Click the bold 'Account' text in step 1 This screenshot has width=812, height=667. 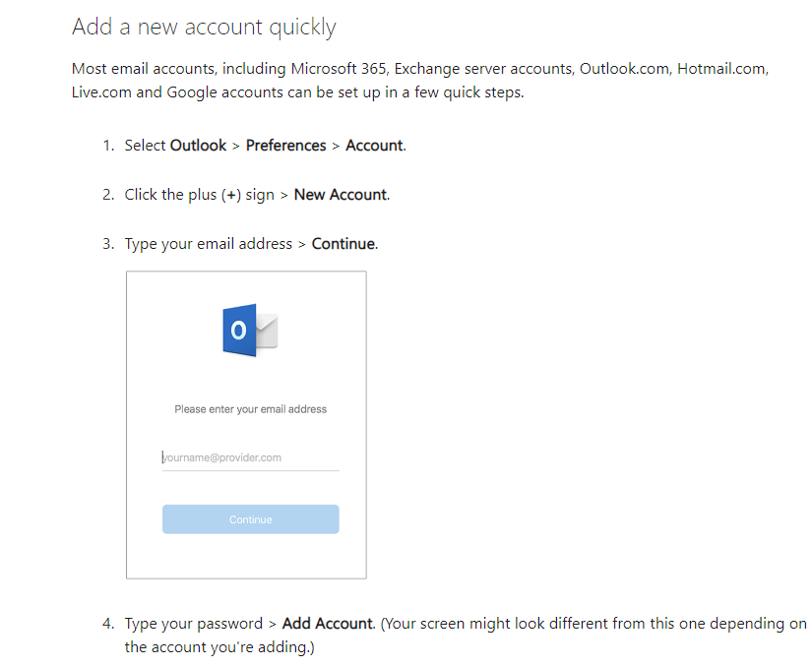(374, 146)
